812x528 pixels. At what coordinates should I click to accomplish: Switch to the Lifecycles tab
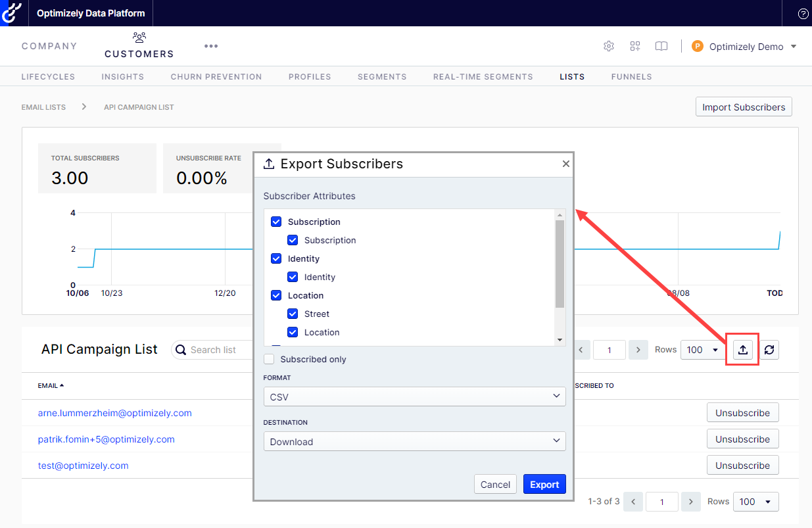click(48, 77)
